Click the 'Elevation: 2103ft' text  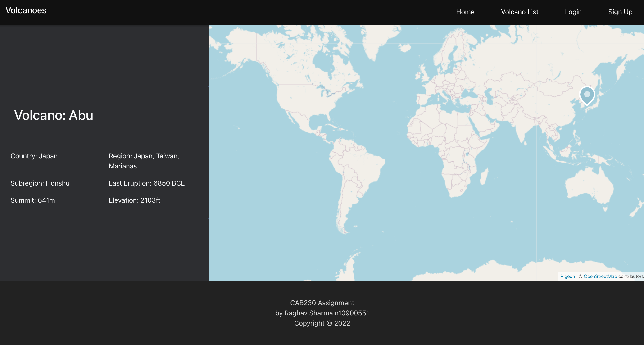135,200
